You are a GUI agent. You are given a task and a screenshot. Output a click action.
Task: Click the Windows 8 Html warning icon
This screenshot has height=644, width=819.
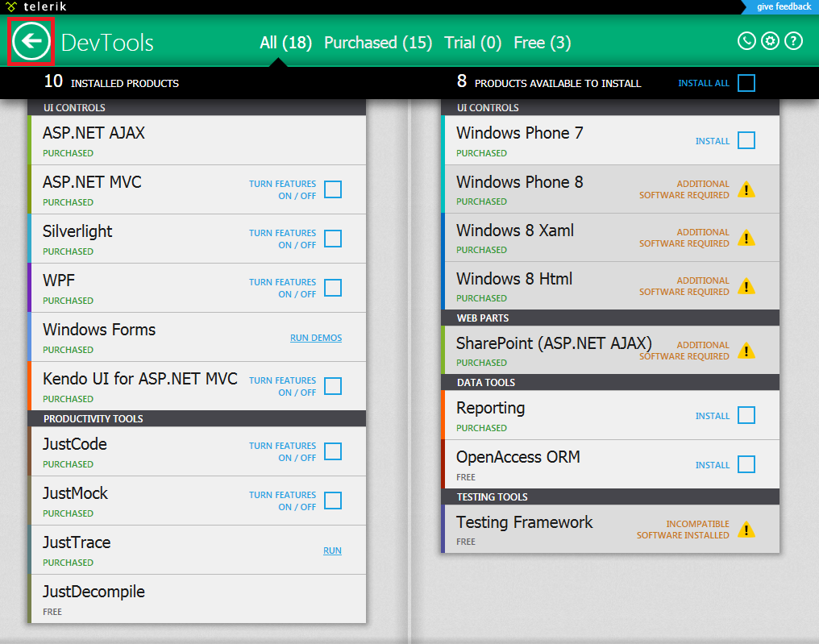[746, 285]
